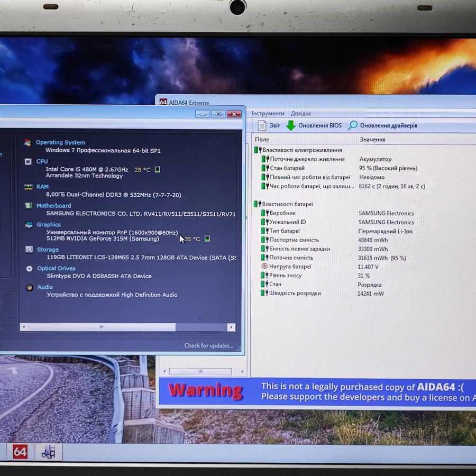Click Check for updates link in Speccy
476x476 pixels.
pyautogui.click(x=208, y=345)
